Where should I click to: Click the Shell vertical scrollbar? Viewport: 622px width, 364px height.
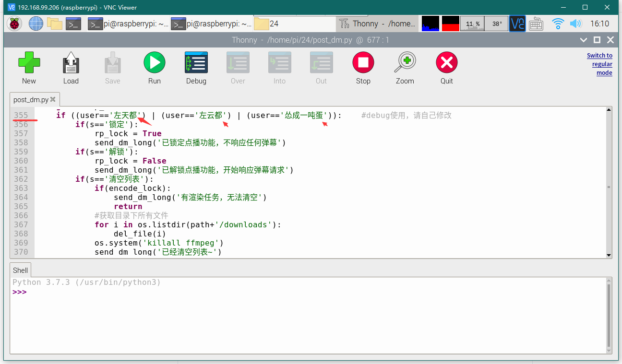[609, 315]
